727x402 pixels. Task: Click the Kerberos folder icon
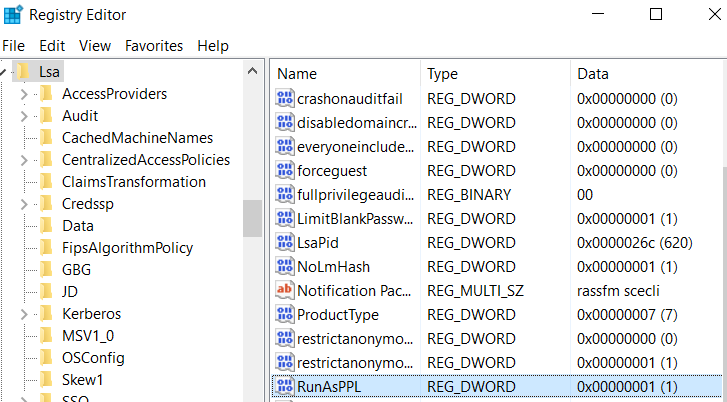(x=45, y=314)
